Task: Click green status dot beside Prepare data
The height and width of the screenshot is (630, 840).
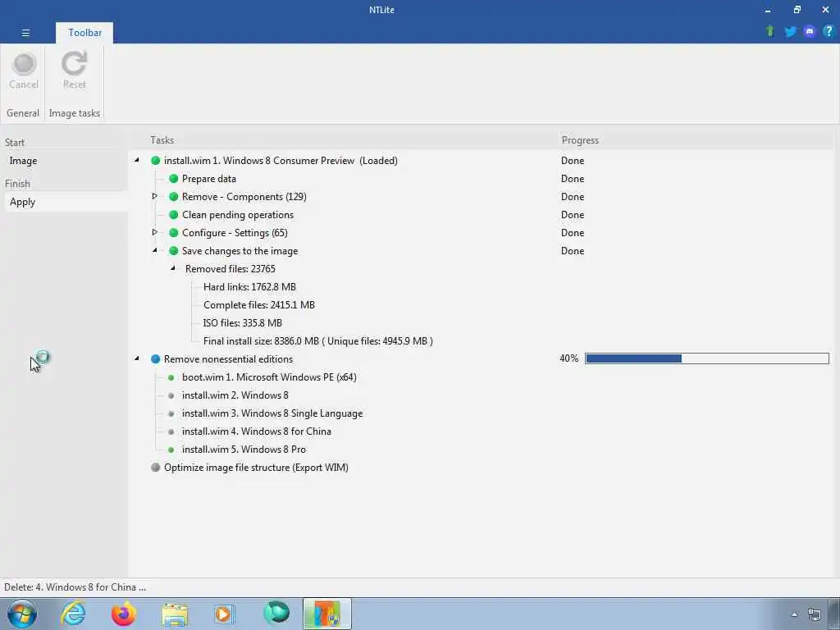Action: [174, 178]
